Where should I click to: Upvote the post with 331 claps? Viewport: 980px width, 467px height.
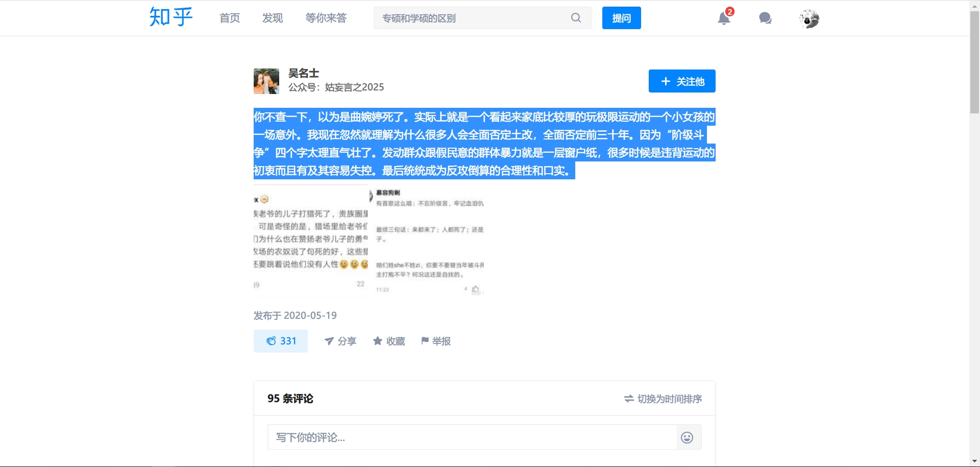[281, 341]
